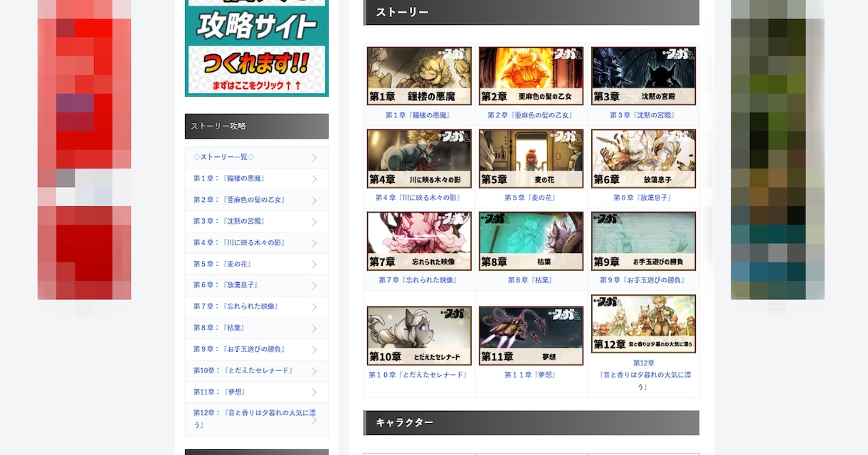868x455 pixels.
Task: Follow grid caption link 第1章『鐘楼の悪魔』
Action: (x=419, y=115)
